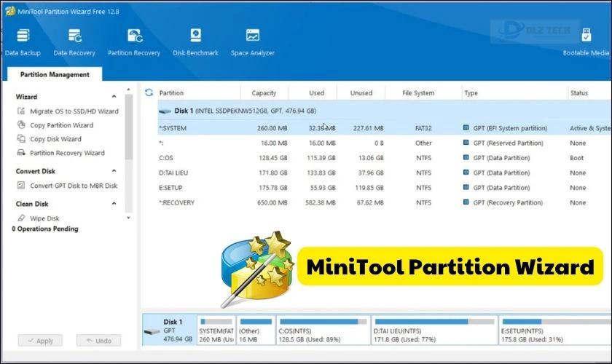Click the Migrate OS to SSD/HD Wizard icon
Screen dimensions: 612x364
click(21, 111)
